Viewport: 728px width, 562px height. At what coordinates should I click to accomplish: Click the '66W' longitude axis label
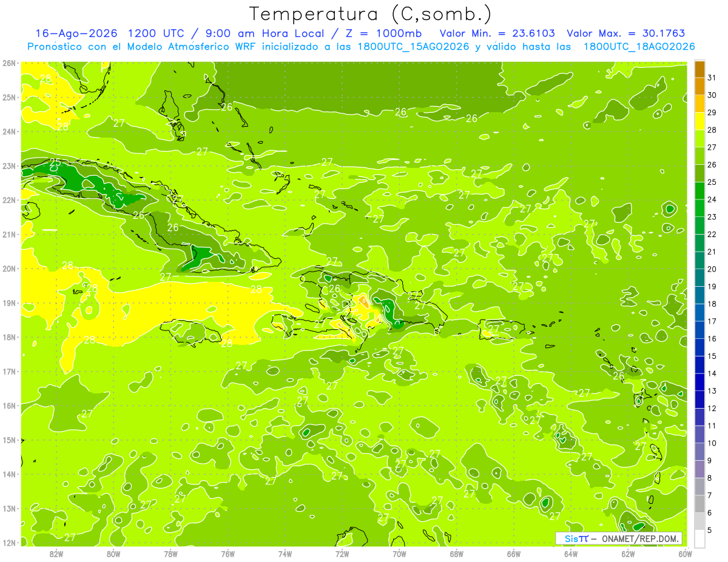(514, 554)
